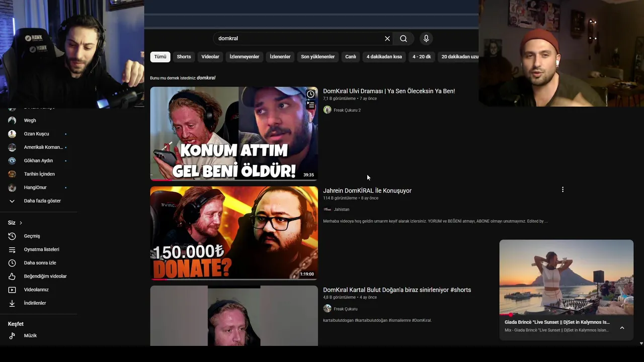Select the İzlenenler filter chip
The image size is (644, 362).
[280, 57]
